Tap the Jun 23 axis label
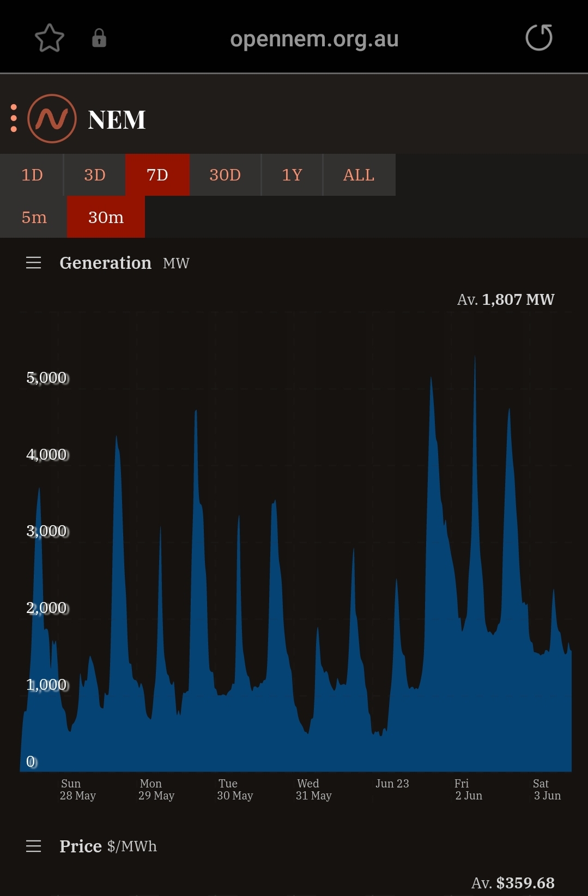The height and width of the screenshot is (896, 588). tap(392, 784)
